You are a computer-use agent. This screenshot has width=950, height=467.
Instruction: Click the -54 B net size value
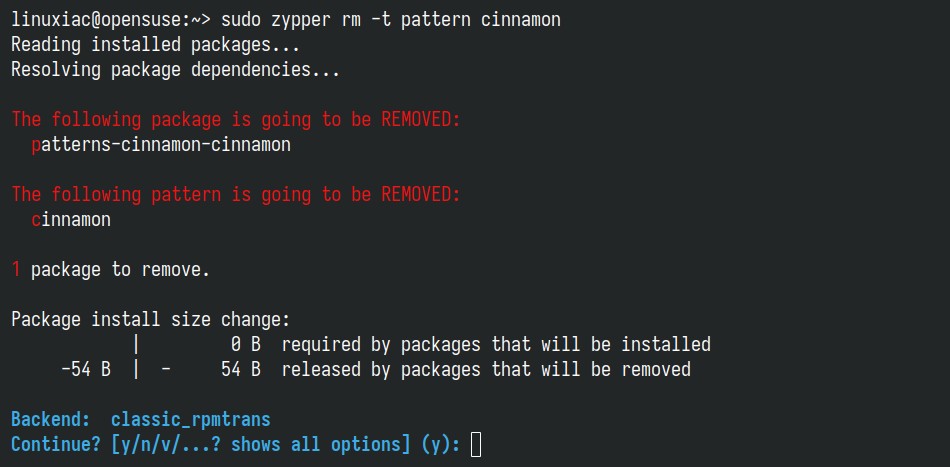click(x=85, y=369)
